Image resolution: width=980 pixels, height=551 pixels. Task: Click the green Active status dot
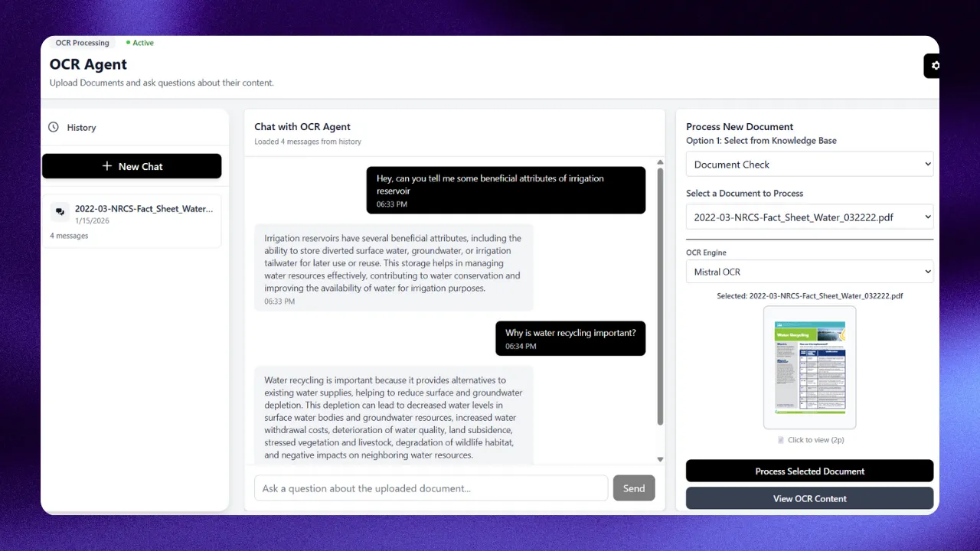(129, 43)
